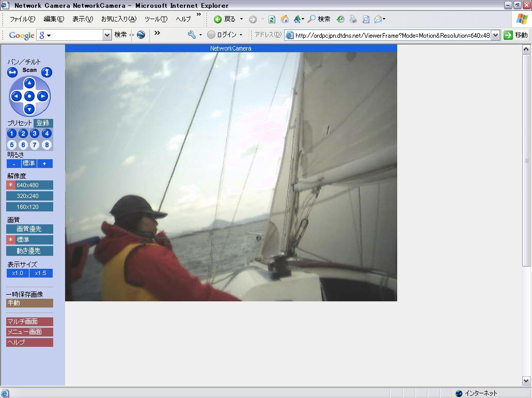Click the browser Forward arrow icon
532x398 pixels.
[x=253, y=19]
